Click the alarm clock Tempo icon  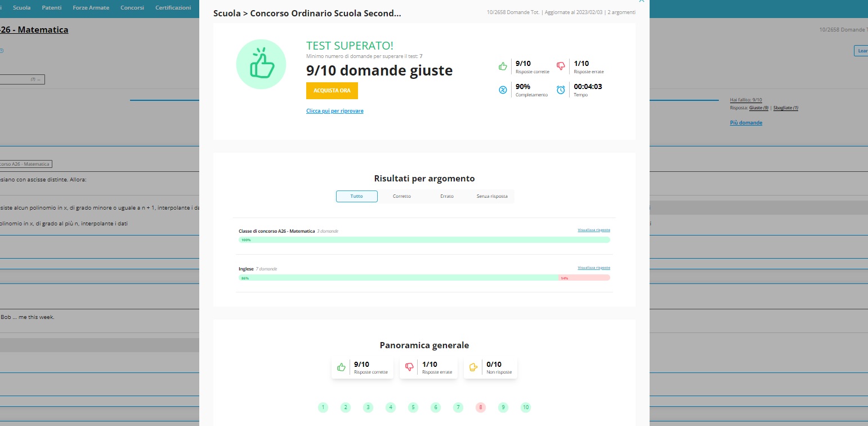click(x=561, y=90)
